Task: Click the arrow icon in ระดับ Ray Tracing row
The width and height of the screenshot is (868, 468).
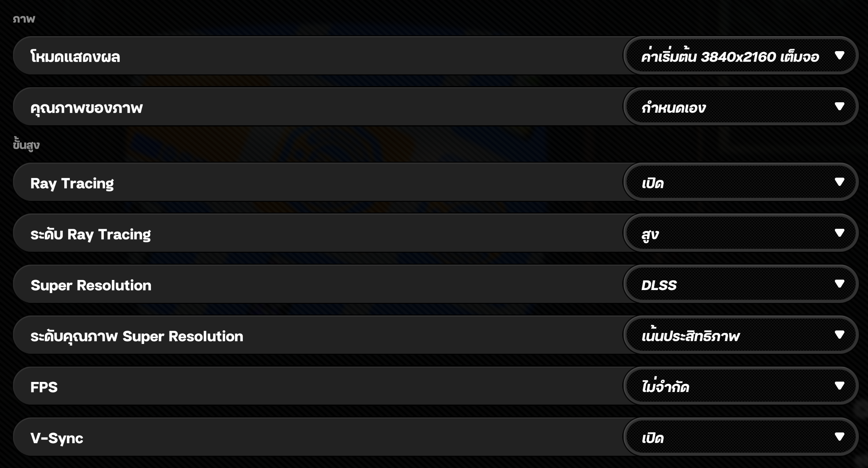Action: 839,233
